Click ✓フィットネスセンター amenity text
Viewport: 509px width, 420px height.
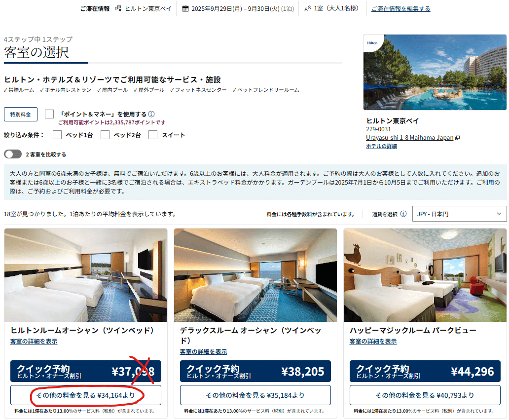coord(198,90)
